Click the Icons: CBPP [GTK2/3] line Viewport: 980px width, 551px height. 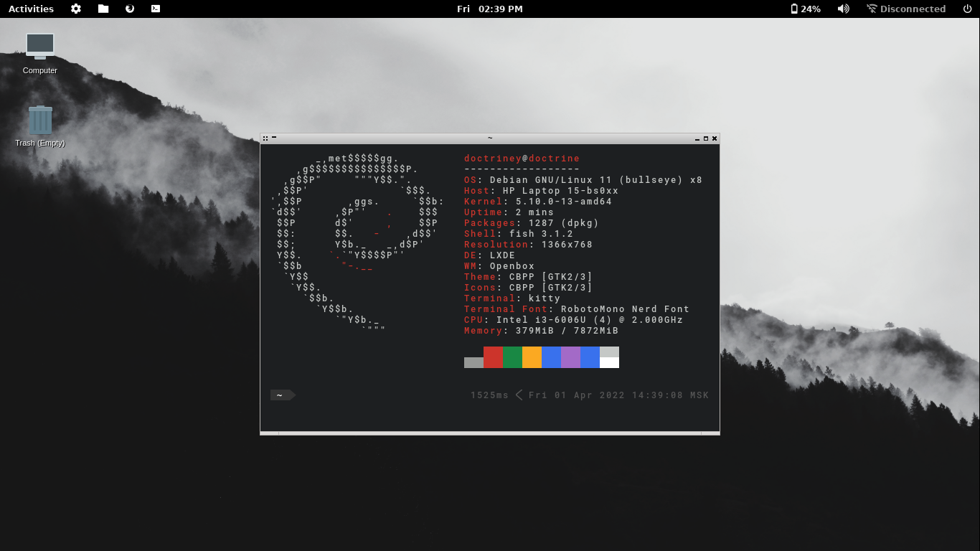(528, 288)
